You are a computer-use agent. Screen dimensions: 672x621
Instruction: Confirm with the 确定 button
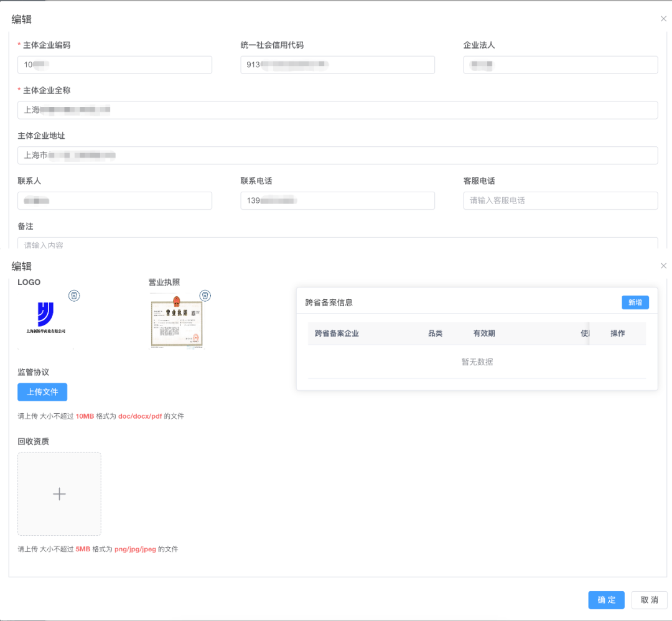point(607,600)
